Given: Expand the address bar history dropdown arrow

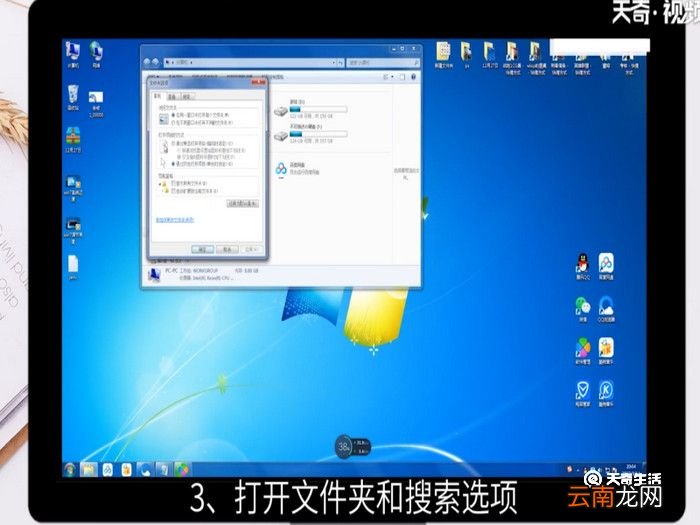Looking at the screenshot, I should click(333, 63).
